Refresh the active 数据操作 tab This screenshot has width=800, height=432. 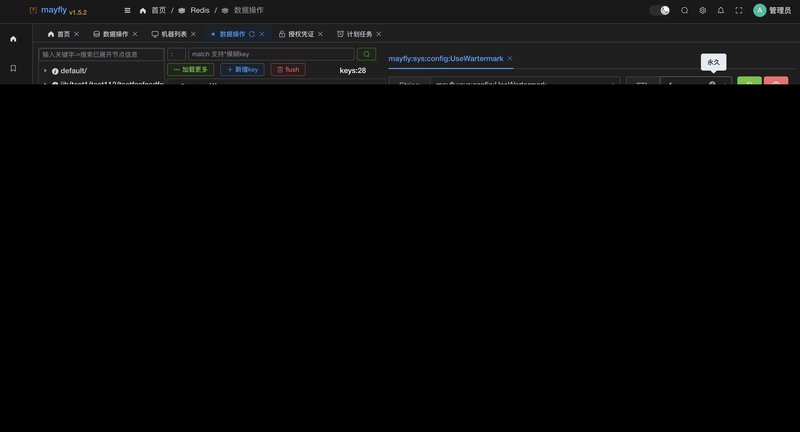[252, 34]
